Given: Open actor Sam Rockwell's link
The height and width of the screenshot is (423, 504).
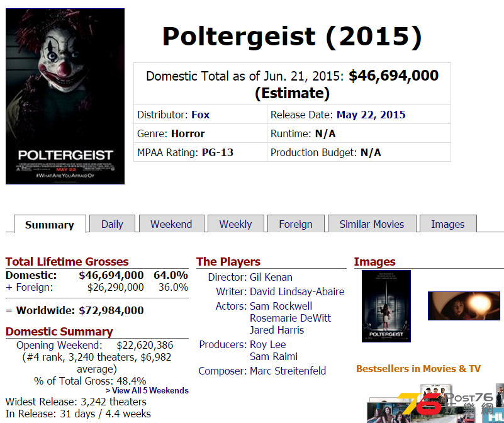Looking at the screenshot, I should tap(281, 306).
